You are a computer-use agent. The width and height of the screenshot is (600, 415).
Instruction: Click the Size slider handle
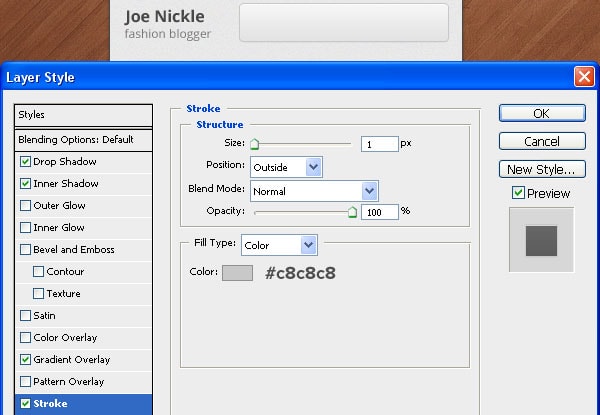pyautogui.click(x=254, y=144)
